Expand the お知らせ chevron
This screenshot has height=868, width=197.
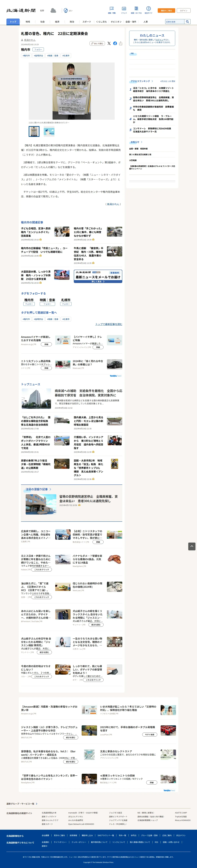[142, 142]
